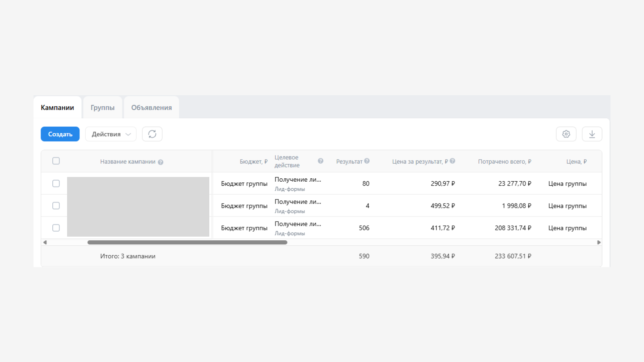
Task: Click help icon next to Результат
Action: coord(367,161)
